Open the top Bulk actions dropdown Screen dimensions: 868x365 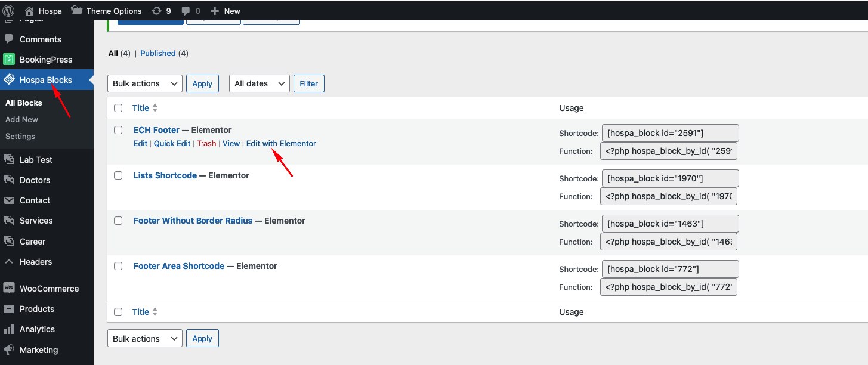pyautogui.click(x=145, y=83)
